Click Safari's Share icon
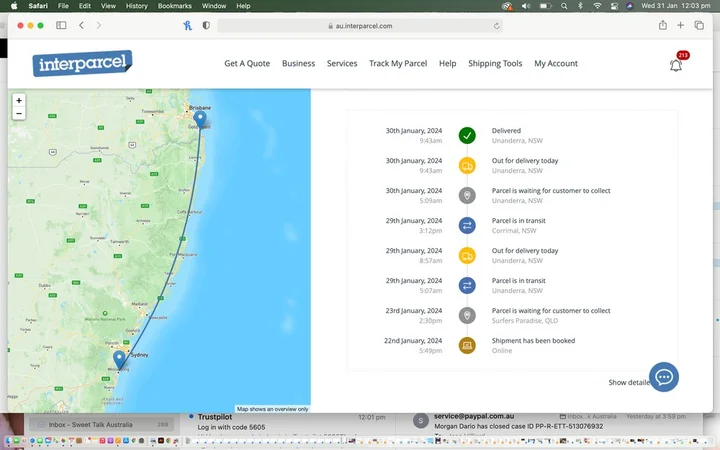This screenshot has height=450, width=720. [x=663, y=25]
